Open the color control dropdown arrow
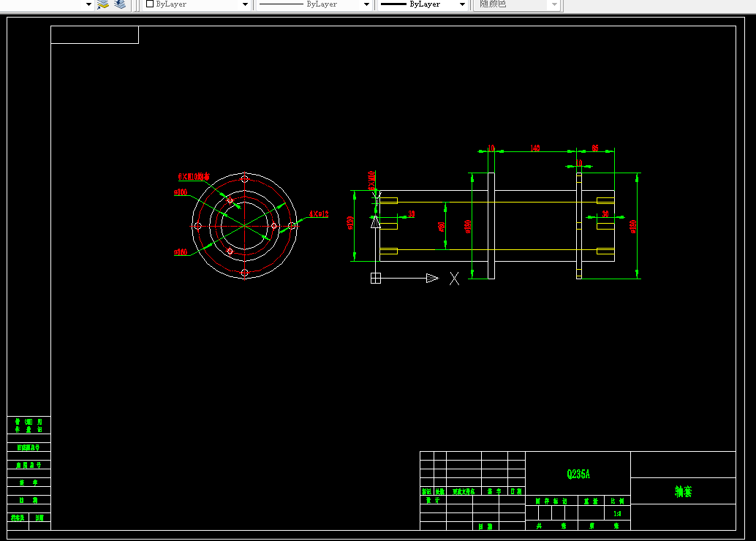 pyautogui.click(x=245, y=4)
